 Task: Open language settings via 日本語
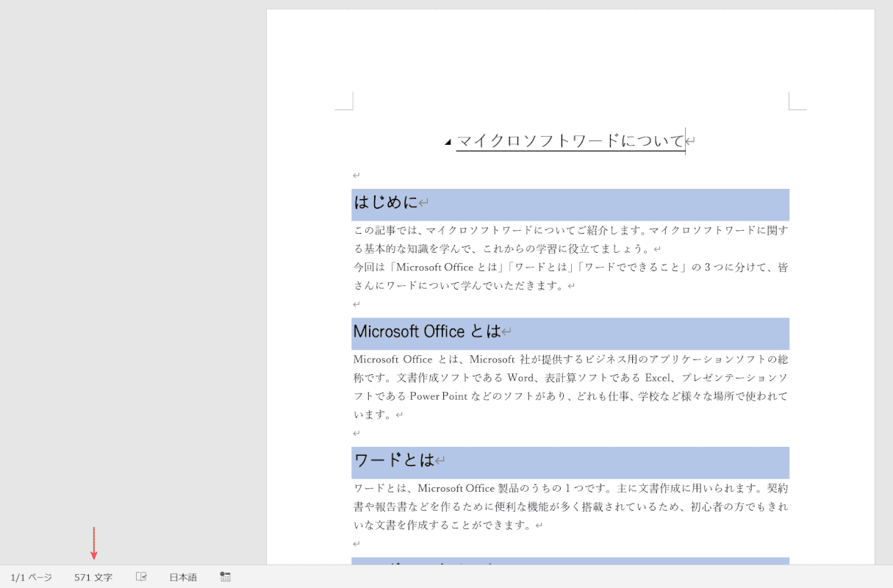[183, 578]
